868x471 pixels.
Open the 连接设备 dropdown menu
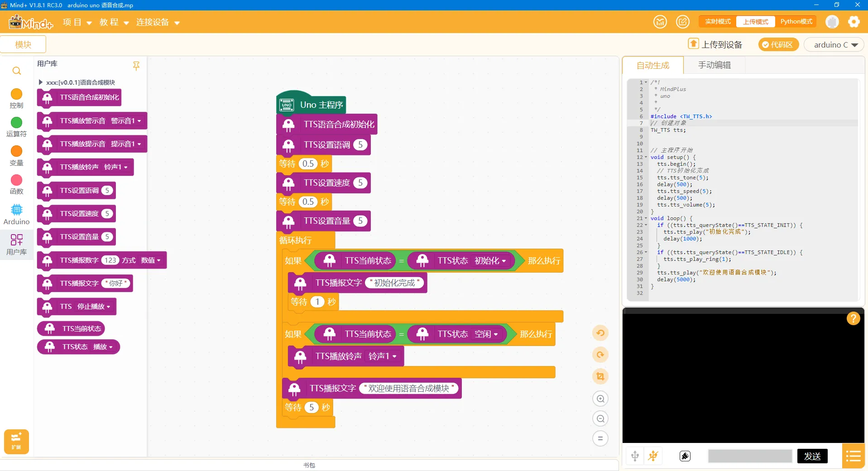158,22
